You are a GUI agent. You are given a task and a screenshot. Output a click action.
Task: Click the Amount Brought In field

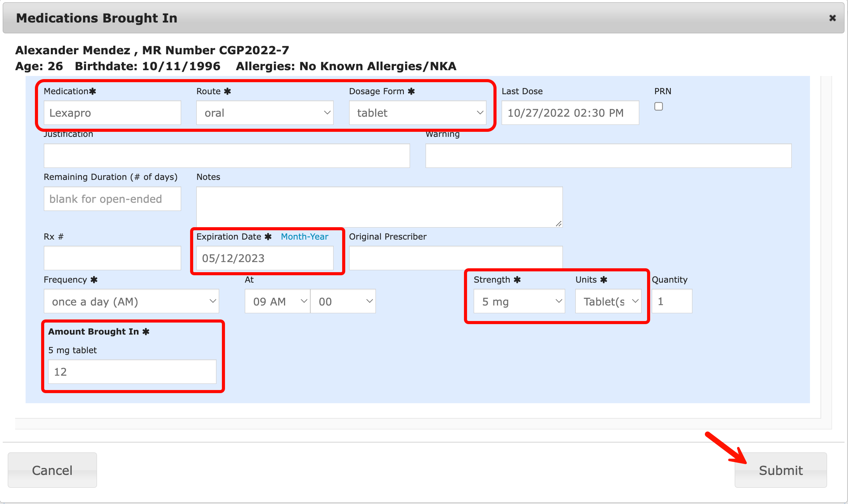tap(132, 372)
